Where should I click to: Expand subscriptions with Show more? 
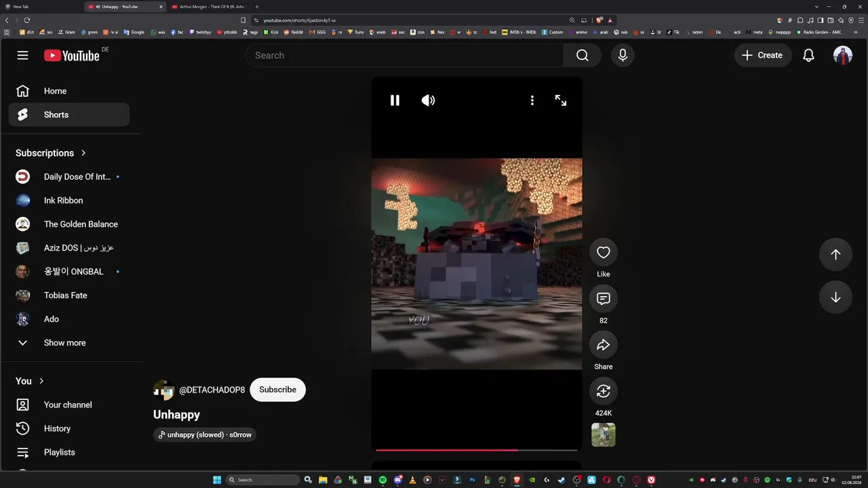coord(68,343)
